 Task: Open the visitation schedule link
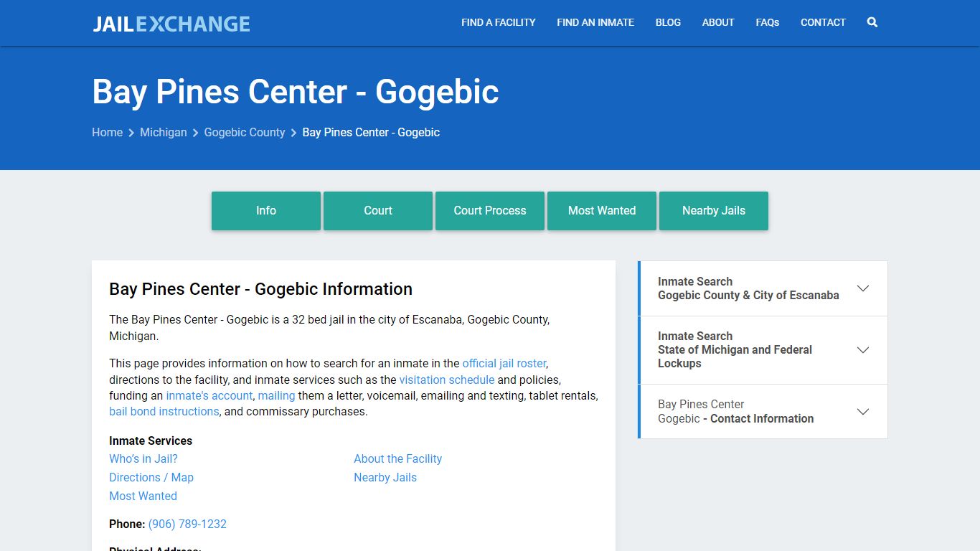click(447, 380)
